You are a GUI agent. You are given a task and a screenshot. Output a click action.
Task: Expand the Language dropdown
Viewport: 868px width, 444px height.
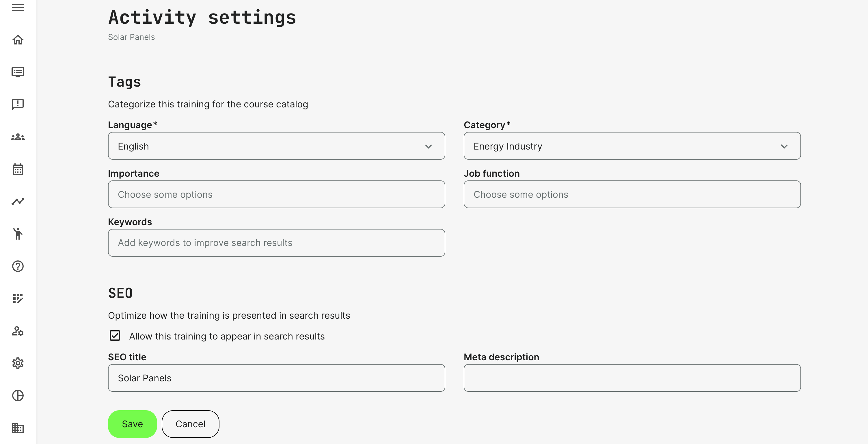click(276, 146)
